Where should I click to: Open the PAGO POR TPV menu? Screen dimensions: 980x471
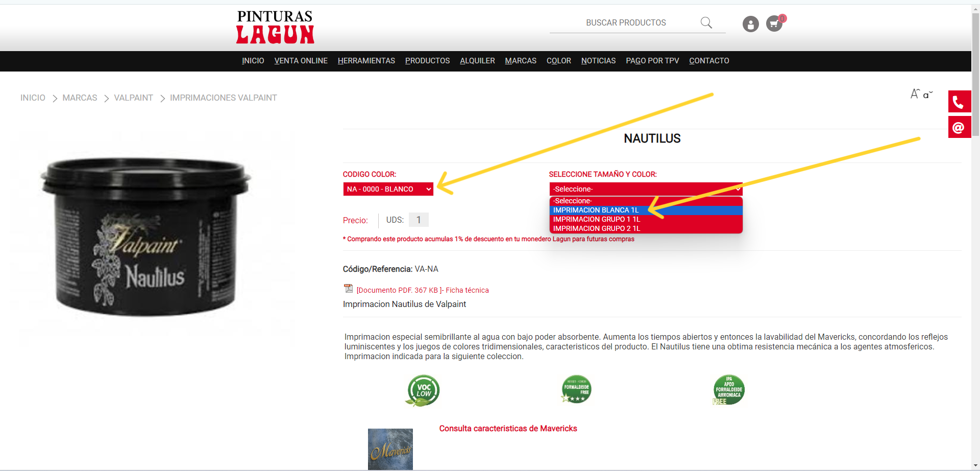click(x=652, y=61)
